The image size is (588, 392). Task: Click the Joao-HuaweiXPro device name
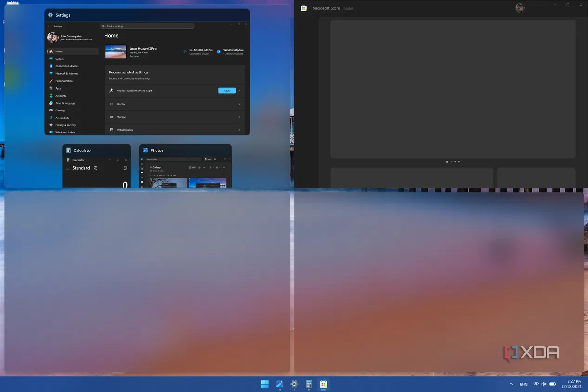143,48
